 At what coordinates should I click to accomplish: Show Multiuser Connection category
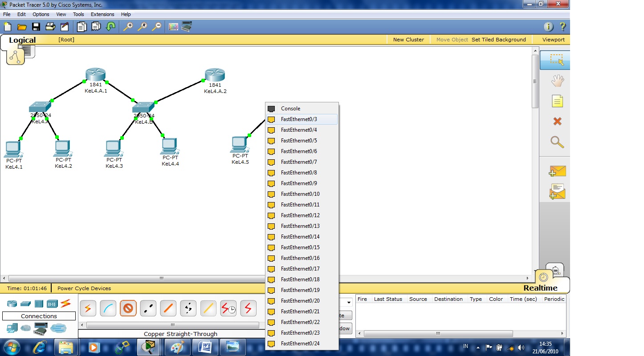tap(58, 329)
